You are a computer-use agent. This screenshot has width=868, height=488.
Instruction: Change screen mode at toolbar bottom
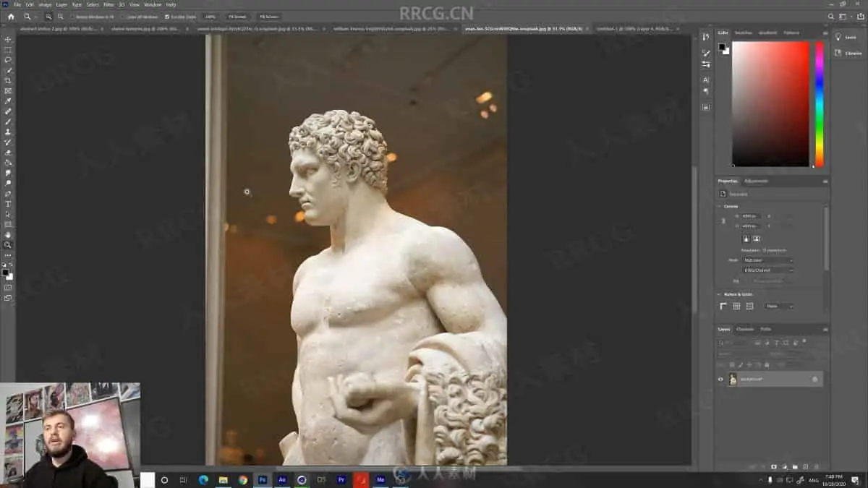[8, 297]
